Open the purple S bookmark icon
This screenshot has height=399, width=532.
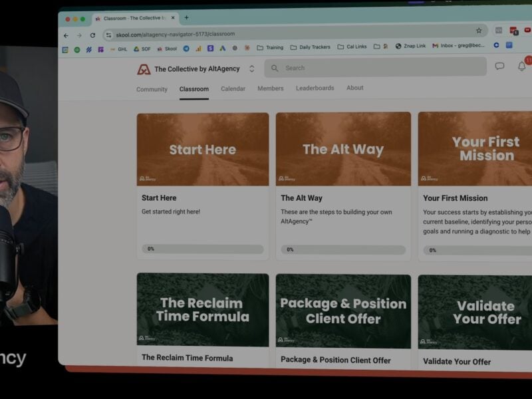[210, 48]
